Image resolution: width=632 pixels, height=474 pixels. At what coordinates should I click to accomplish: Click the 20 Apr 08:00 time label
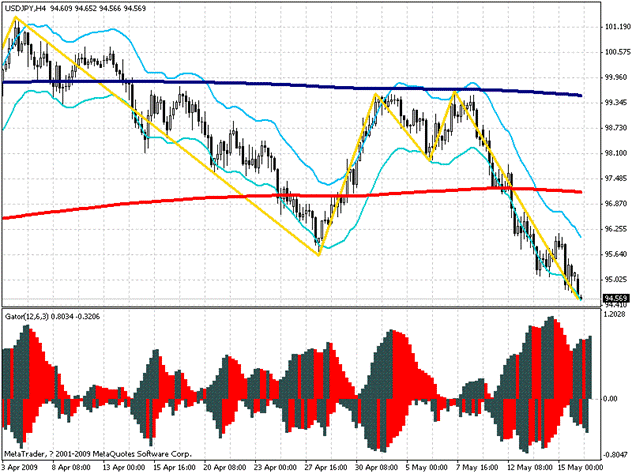coord(225,467)
